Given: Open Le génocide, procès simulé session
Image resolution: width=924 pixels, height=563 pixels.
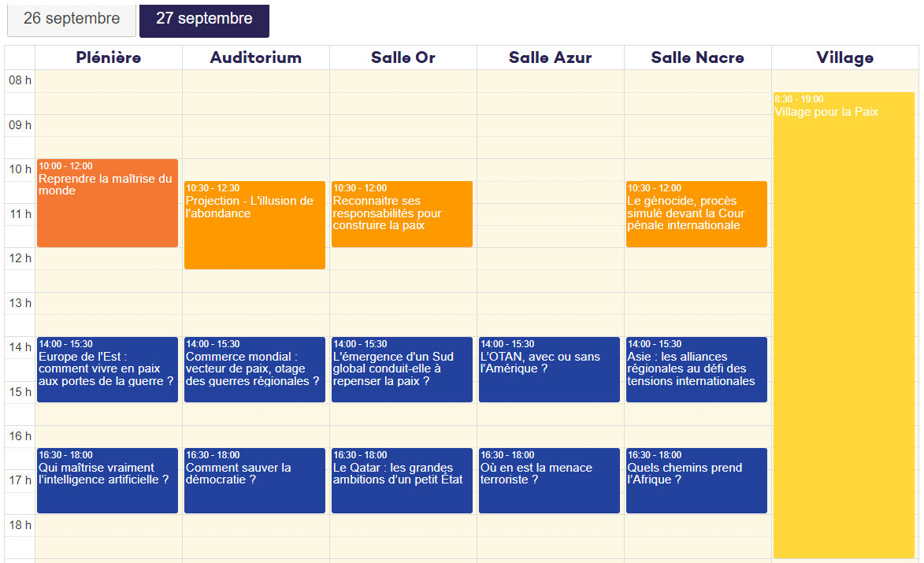Looking at the screenshot, I should 696,214.
